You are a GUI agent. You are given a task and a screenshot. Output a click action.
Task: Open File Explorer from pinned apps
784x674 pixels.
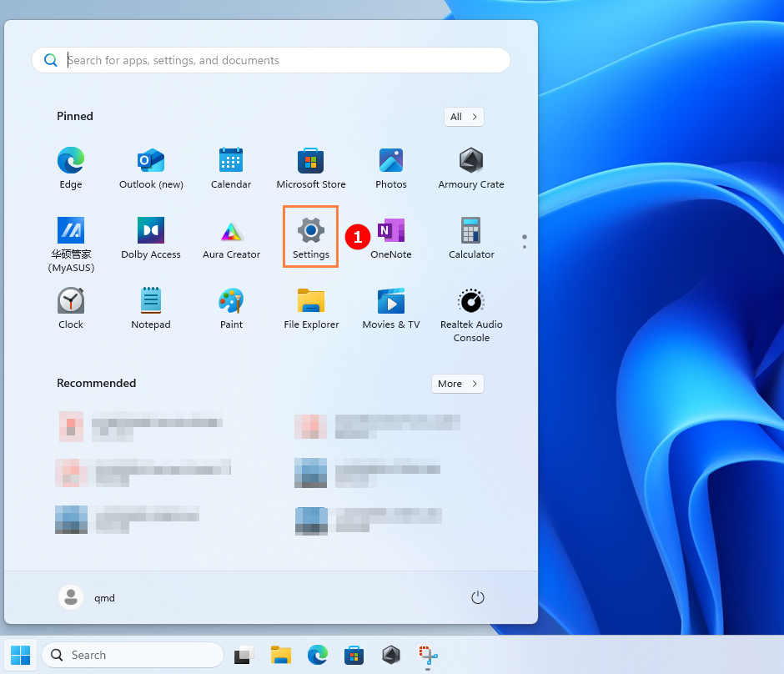[311, 309]
